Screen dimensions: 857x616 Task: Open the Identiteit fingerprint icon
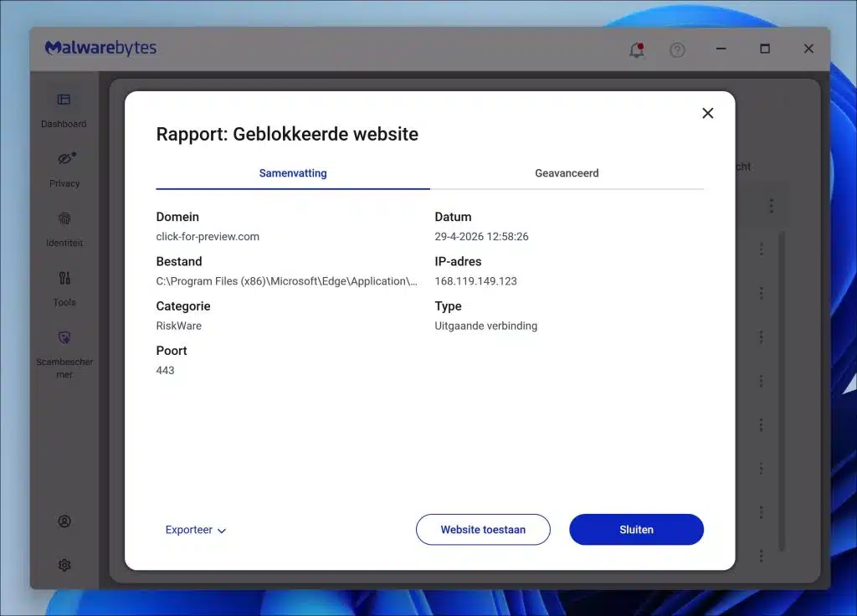tap(64, 218)
